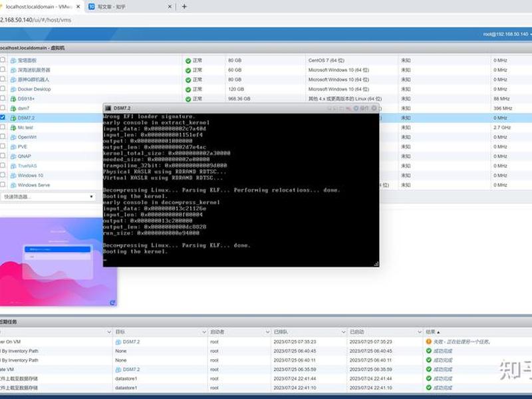The width and height of the screenshot is (532, 399).
Task: Click the DSM7.2 console window title icon
Action: pos(108,108)
